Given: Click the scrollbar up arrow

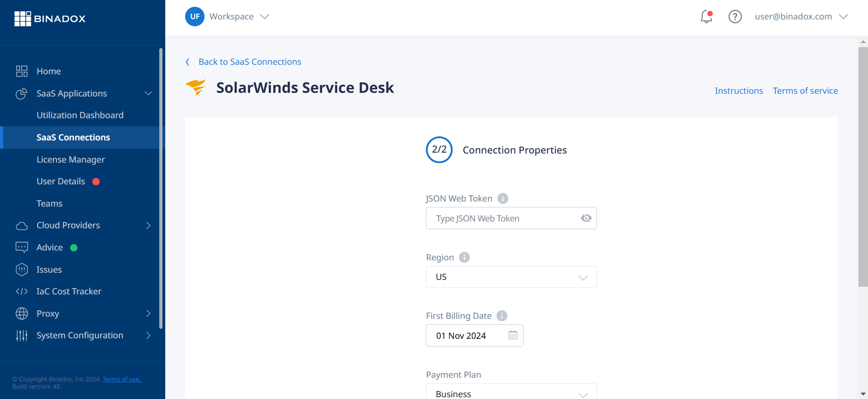Looking at the screenshot, I should (x=863, y=41).
